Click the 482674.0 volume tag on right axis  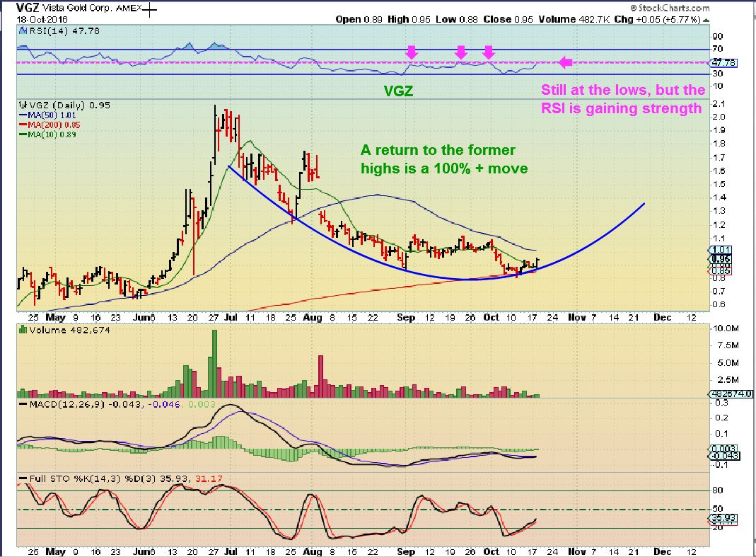point(731,394)
